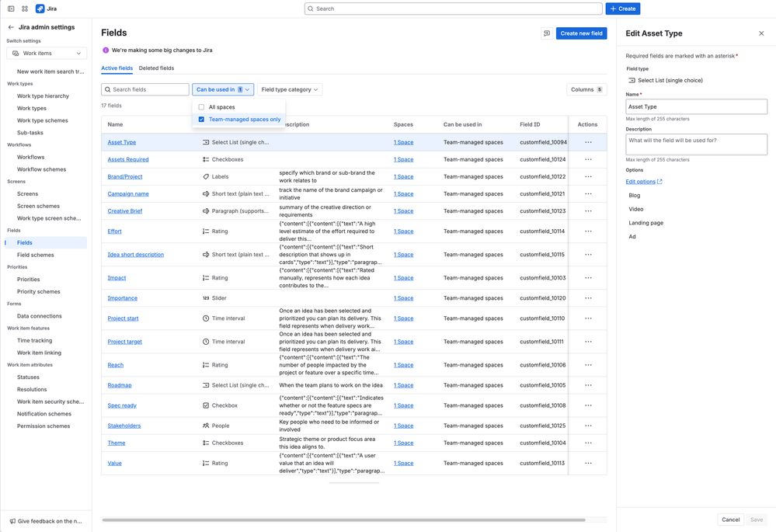Open actions menu for Importance row
The height and width of the screenshot is (532, 776).
pos(588,298)
